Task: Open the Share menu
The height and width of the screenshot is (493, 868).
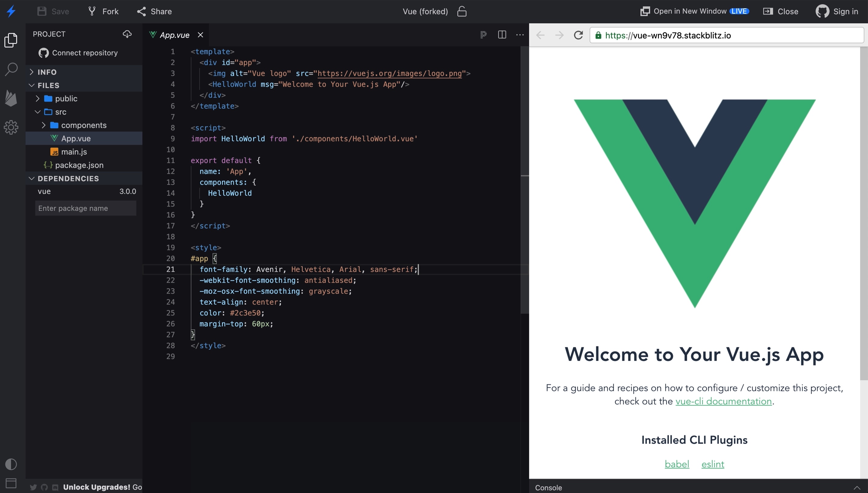Action: tap(154, 11)
